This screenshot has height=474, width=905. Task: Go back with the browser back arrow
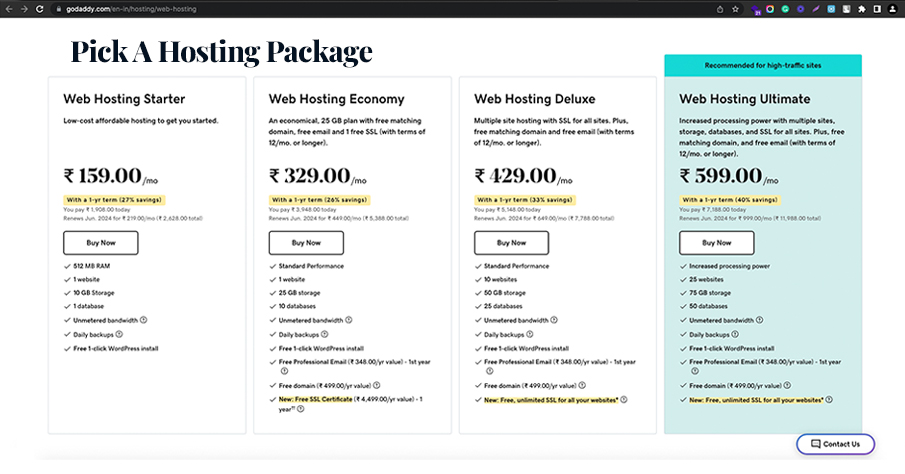(x=8, y=8)
